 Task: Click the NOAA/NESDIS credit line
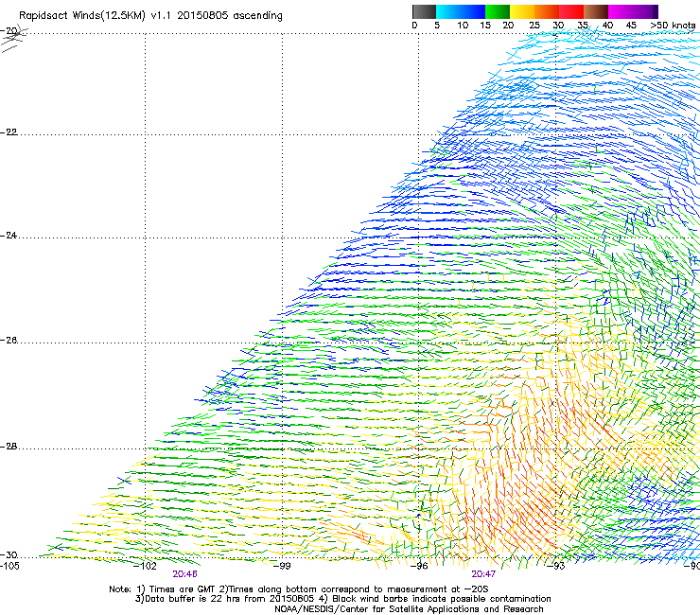(409, 609)
